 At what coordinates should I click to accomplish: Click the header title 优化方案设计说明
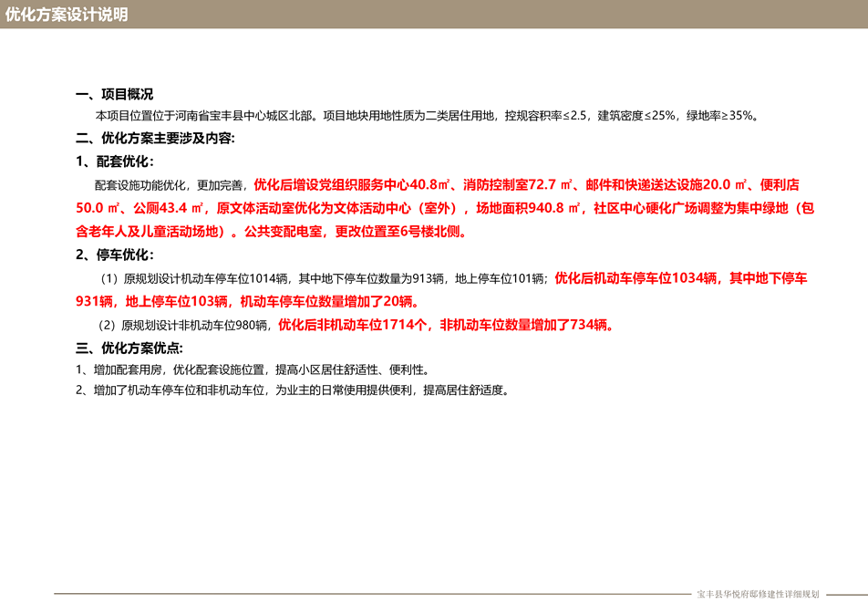[x=67, y=15]
